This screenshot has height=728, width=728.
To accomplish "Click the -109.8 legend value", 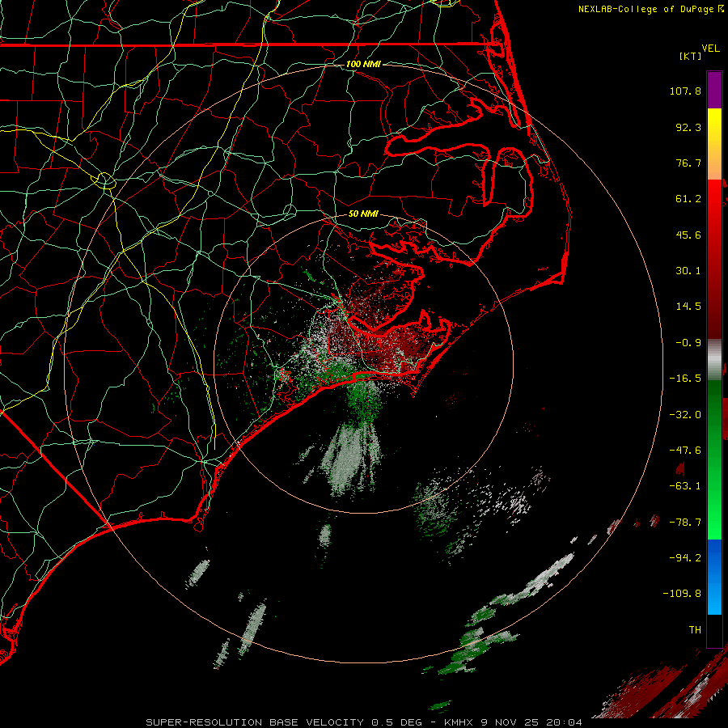I will (x=682, y=594).
